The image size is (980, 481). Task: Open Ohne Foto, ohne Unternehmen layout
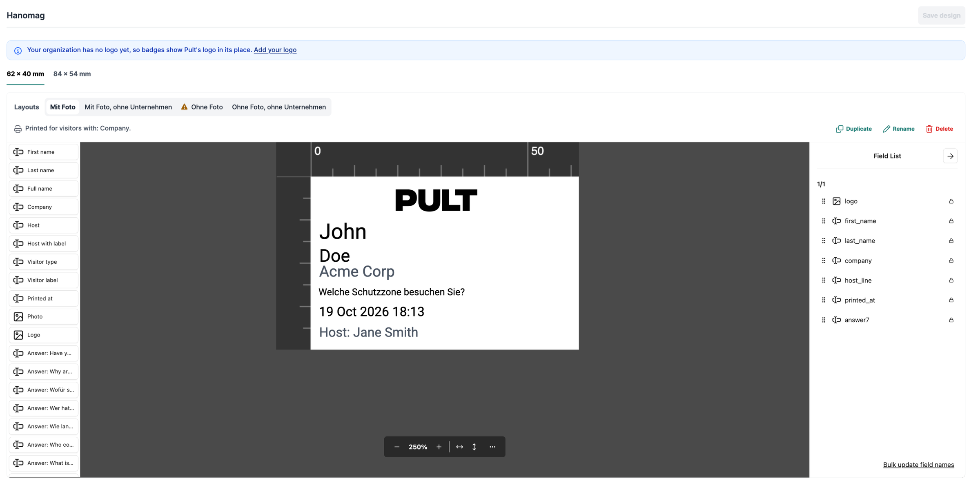pos(279,107)
